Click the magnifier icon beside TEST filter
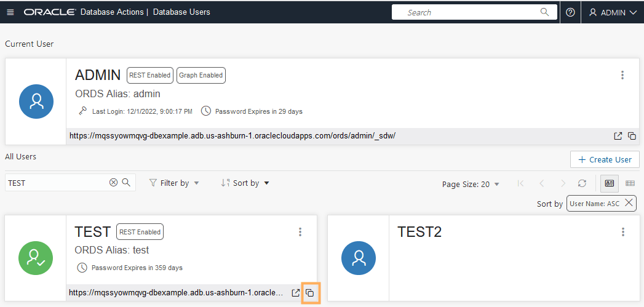Image resolution: width=644 pixels, height=307 pixels. 126,183
